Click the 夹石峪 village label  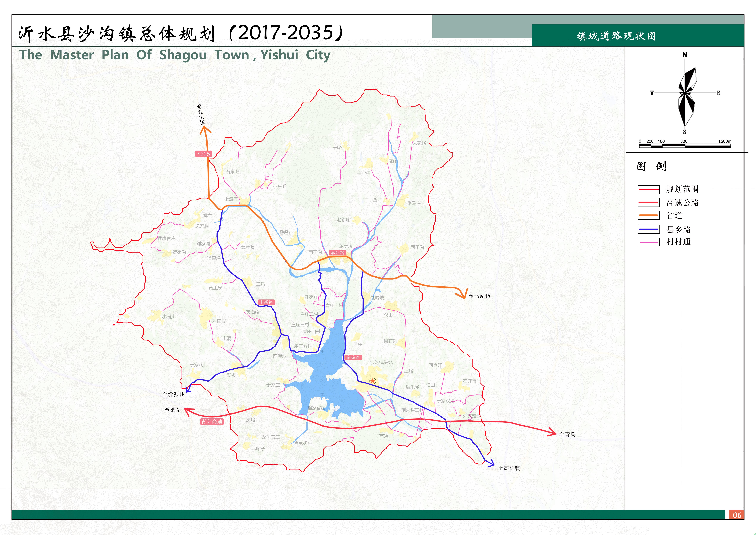[253, 312]
